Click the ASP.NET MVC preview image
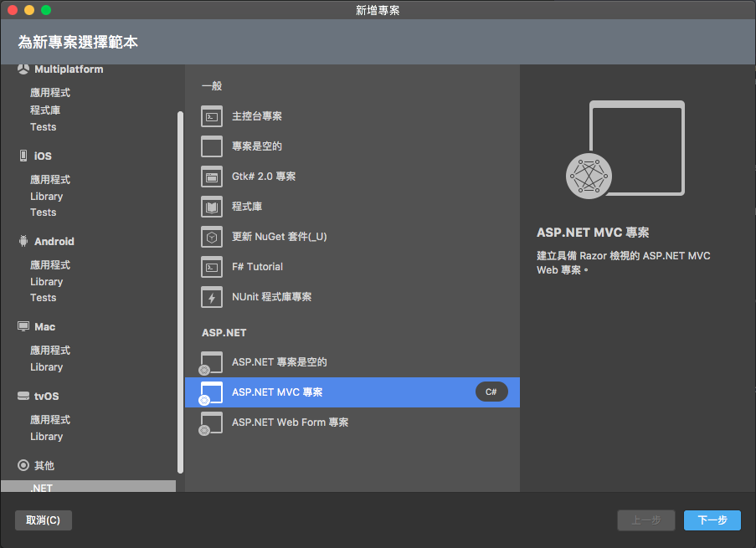The image size is (756, 548). point(625,150)
